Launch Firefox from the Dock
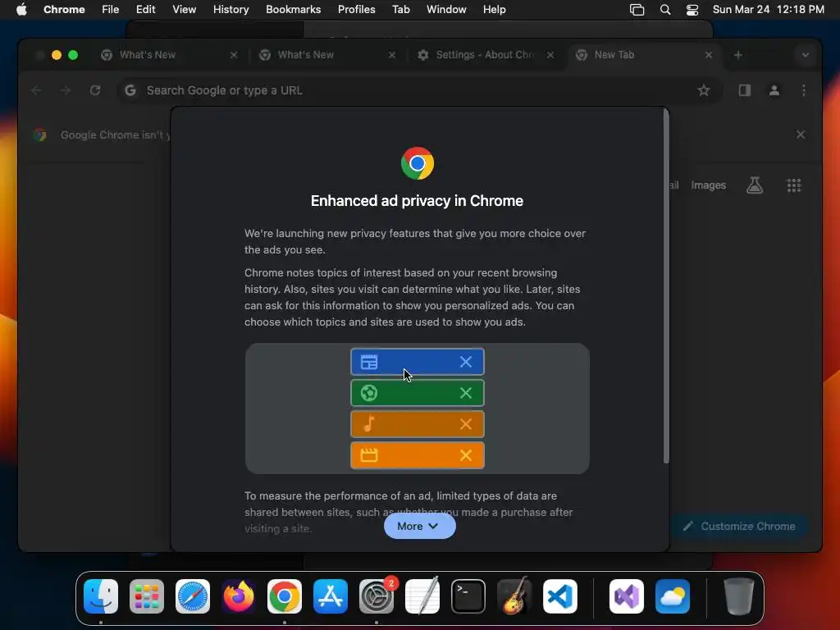This screenshot has height=630, width=840. click(x=239, y=596)
